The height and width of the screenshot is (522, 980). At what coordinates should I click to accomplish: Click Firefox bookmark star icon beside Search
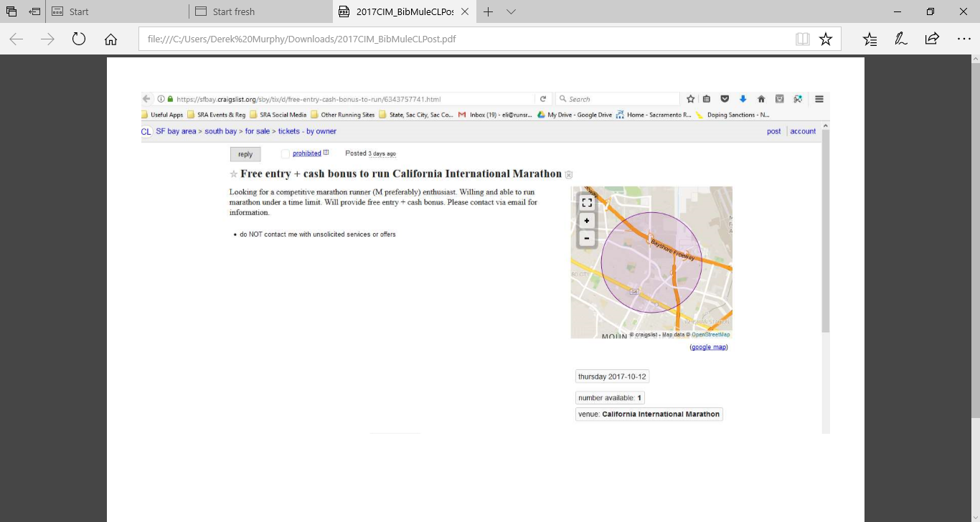691,99
